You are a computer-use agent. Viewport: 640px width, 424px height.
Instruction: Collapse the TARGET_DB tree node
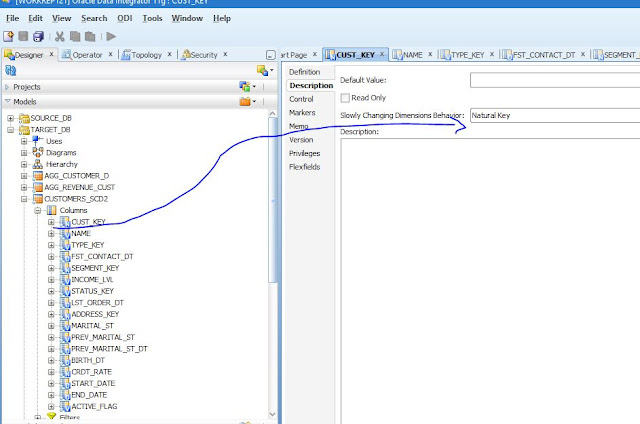[10, 130]
